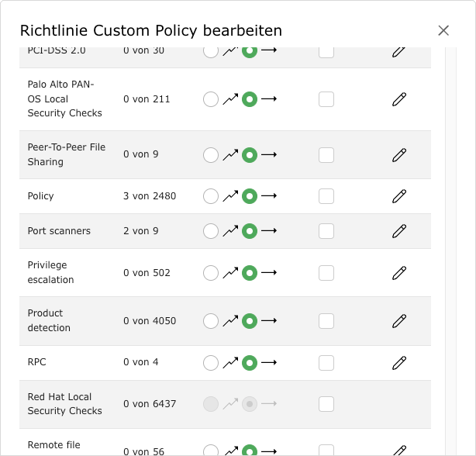This screenshot has height=456, width=476.
Task: Choose static green radio for Privilege escalation
Action: (250, 273)
